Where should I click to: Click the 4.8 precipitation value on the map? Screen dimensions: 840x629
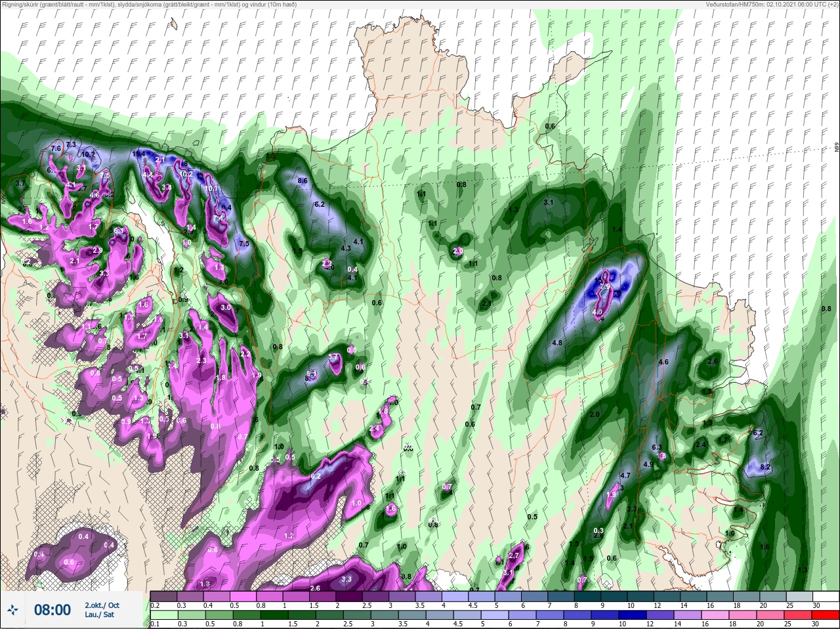click(x=557, y=343)
